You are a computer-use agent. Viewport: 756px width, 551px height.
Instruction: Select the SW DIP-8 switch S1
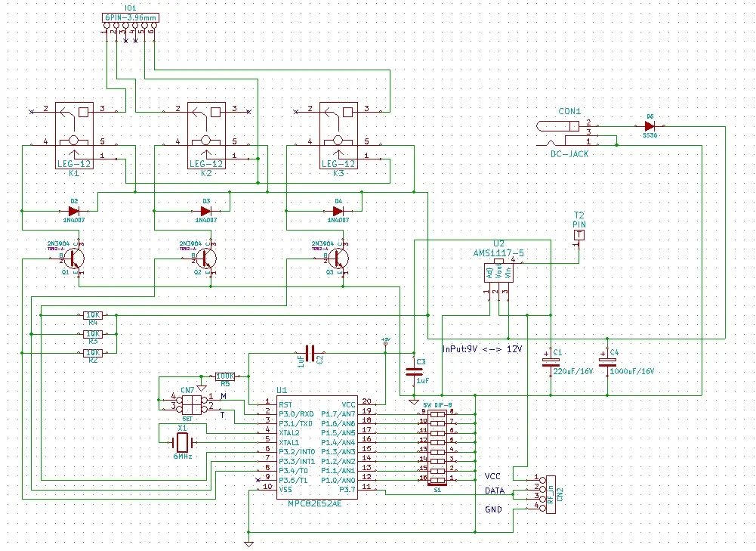(438, 446)
